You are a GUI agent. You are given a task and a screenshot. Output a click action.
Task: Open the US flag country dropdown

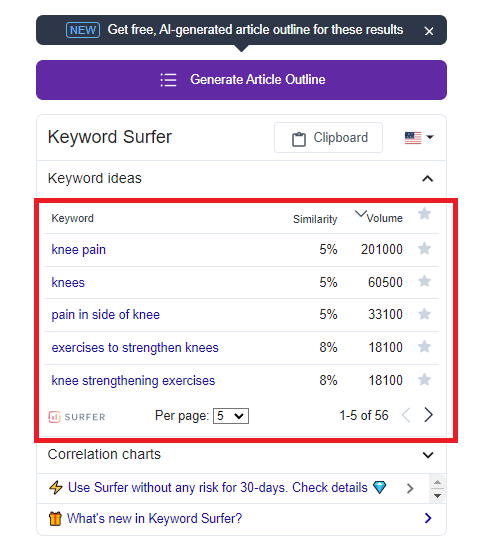pos(419,138)
